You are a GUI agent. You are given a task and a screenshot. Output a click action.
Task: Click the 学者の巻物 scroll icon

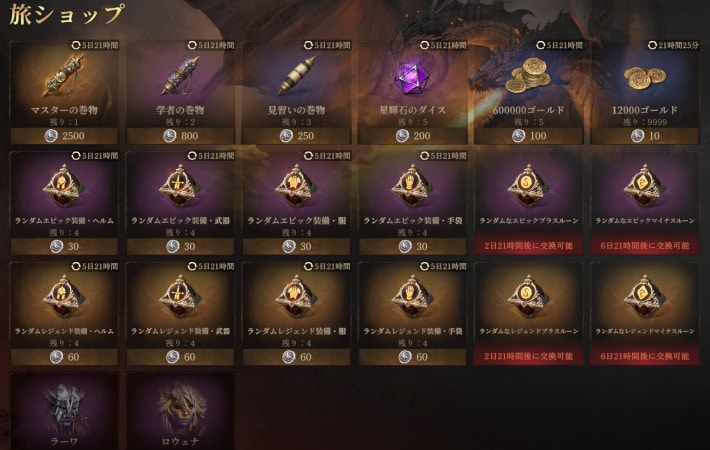pyautogui.click(x=180, y=76)
